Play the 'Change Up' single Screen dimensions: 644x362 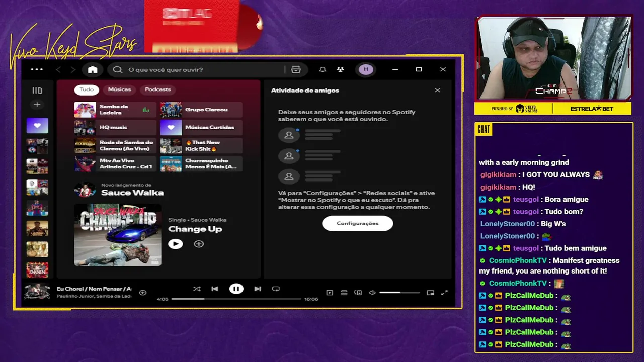(175, 244)
